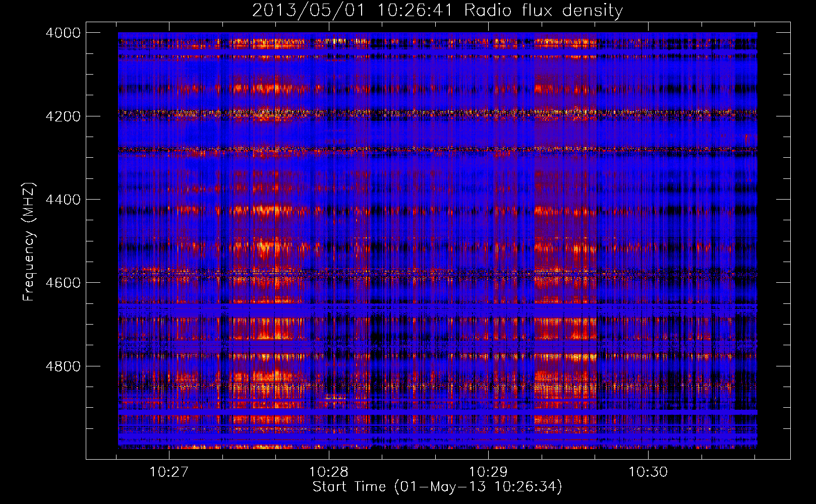Click the '4200' frequency axis label
Viewport: 816px width, 504px height.
63,116
